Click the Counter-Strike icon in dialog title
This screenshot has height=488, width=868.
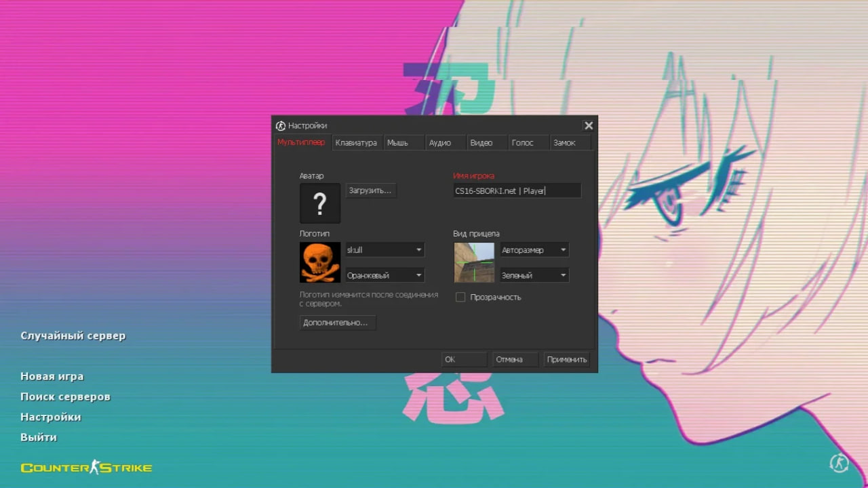click(281, 125)
